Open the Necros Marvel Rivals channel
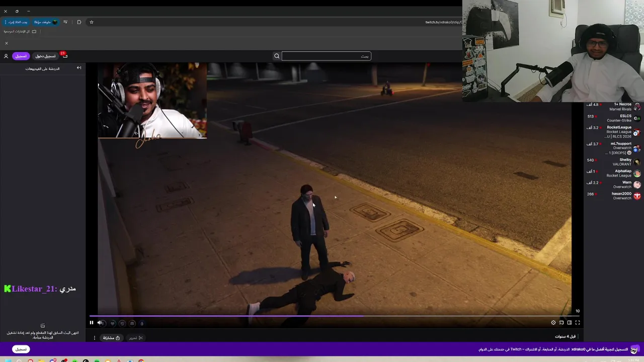This screenshot has height=362, width=644. (x=613, y=107)
